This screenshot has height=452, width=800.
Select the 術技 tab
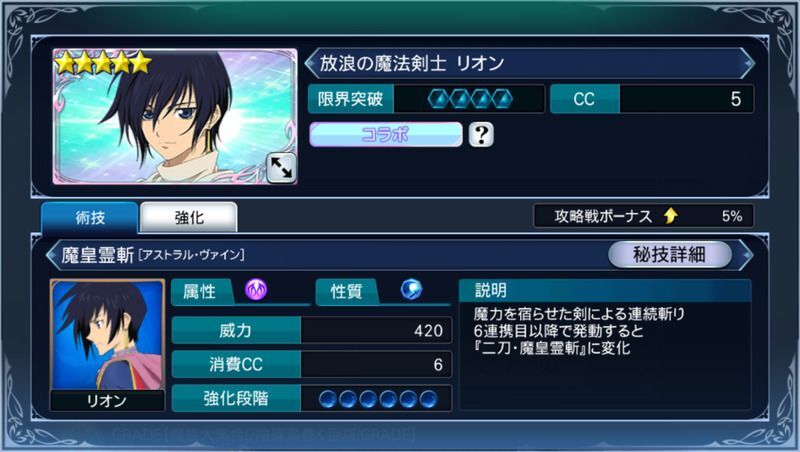pyautogui.click(x=90, y=218)
